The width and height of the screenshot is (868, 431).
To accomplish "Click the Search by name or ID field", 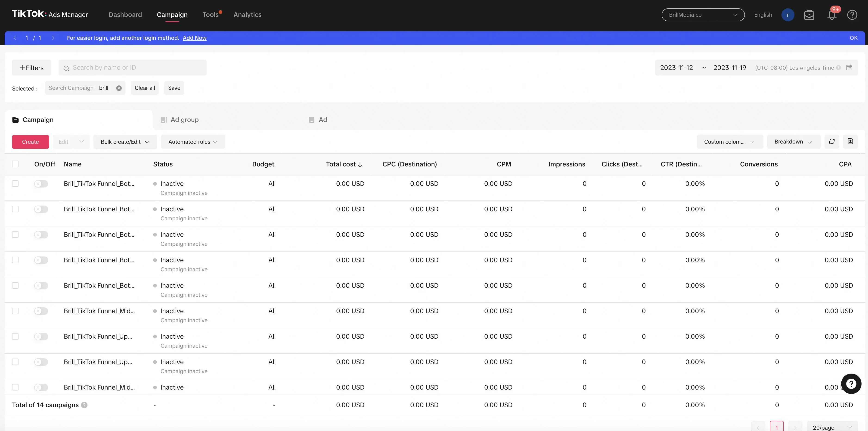I will coord(132,67).
